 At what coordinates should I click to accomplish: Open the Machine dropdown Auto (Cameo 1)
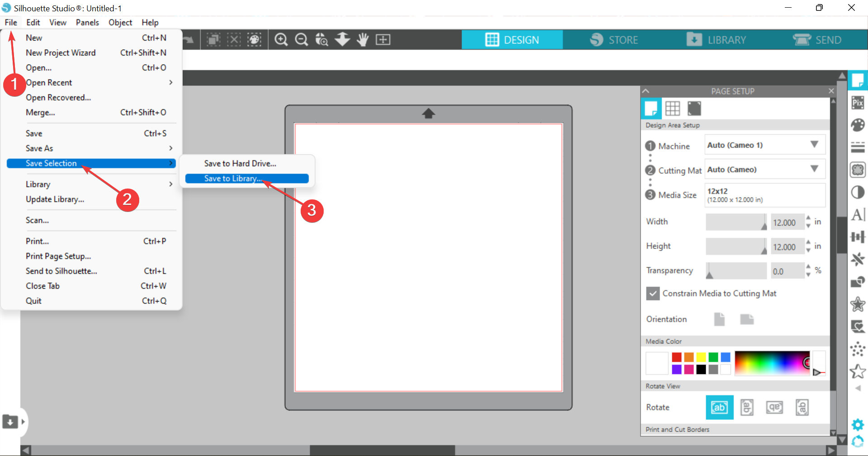[x=765, y=145]
